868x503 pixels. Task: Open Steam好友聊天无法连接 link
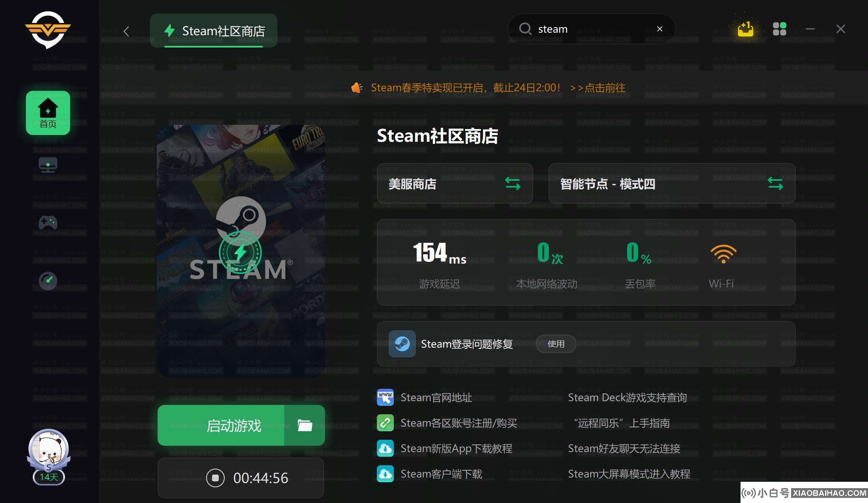[x=624, y=449]
